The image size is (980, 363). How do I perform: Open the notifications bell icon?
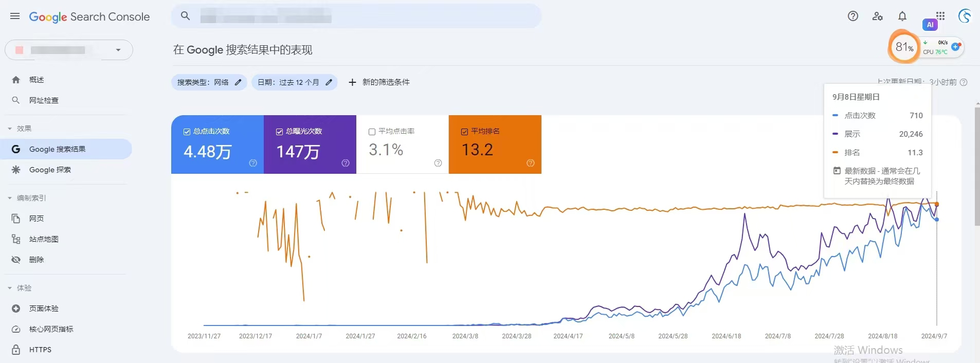902,16
